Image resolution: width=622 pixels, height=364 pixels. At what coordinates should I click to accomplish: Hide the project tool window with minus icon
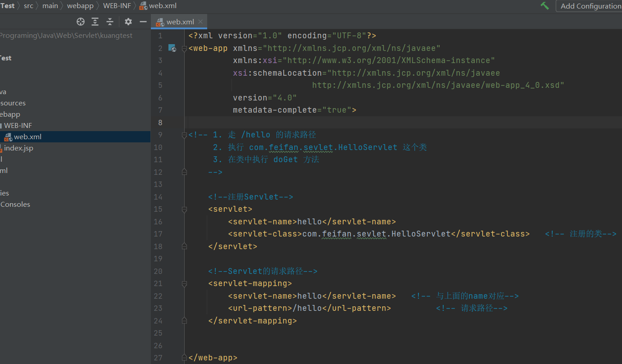coord(143,22)
